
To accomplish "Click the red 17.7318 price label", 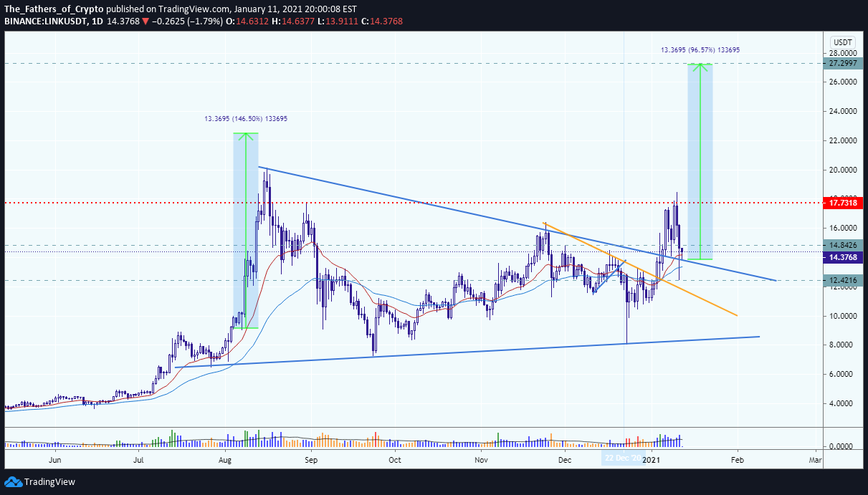I will pos(842,203).
